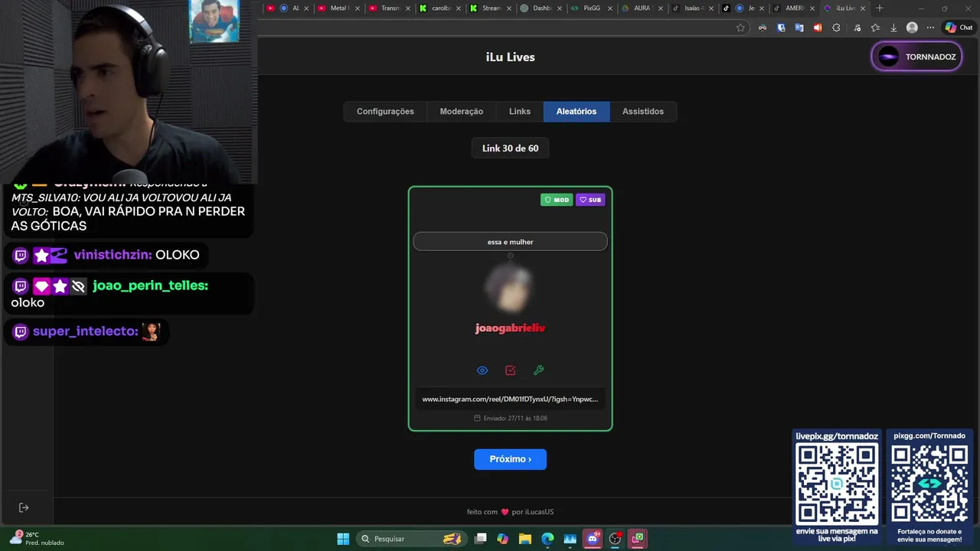Click the red speaker extension icon
Screen dimensions: 980x551
(818, 28)
